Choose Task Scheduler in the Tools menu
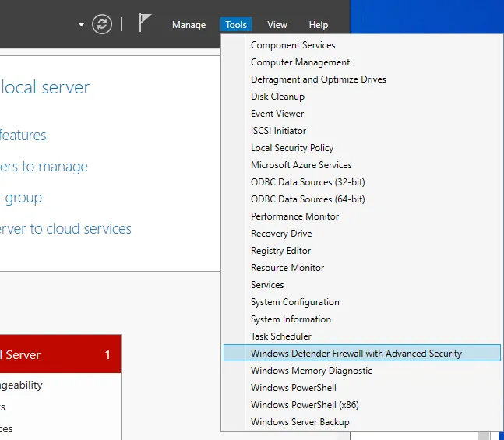 pyautogui.click(x=280, y=336)
